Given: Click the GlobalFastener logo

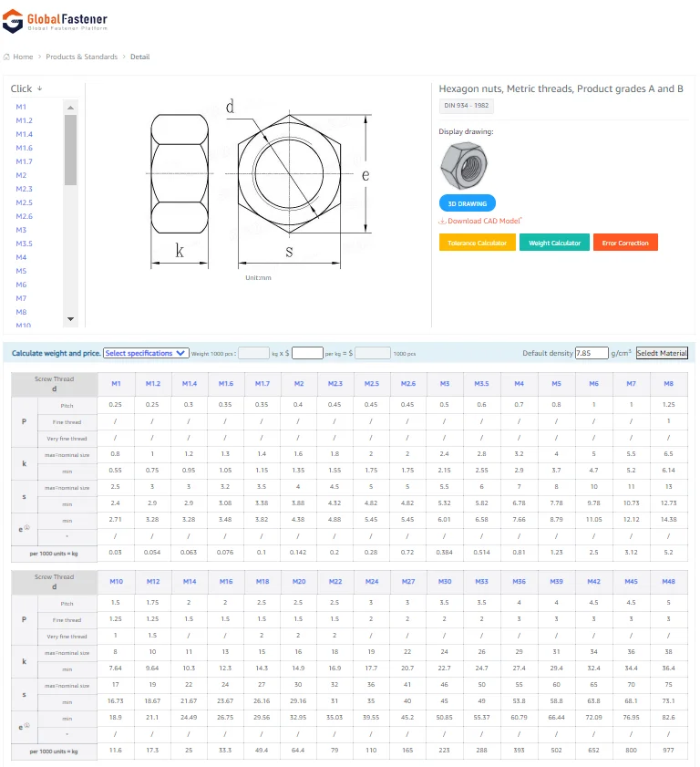Looking at the screenshot, I should (55, 22).
